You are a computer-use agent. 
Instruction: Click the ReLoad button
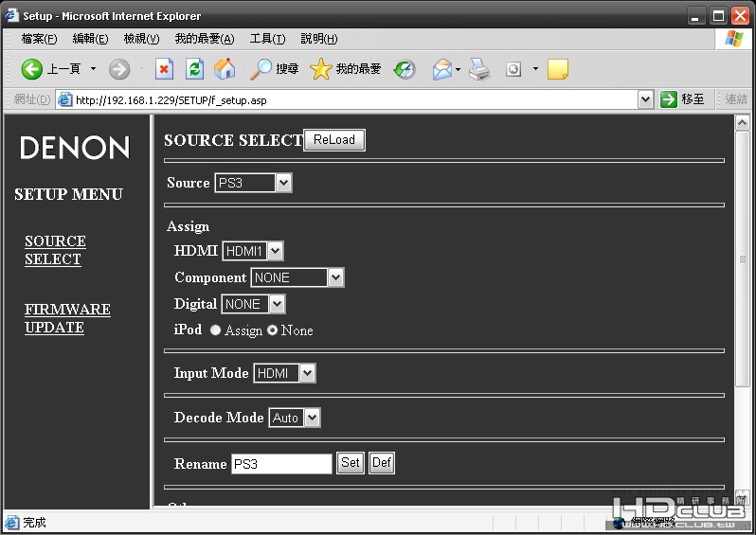tap(334, 140)
